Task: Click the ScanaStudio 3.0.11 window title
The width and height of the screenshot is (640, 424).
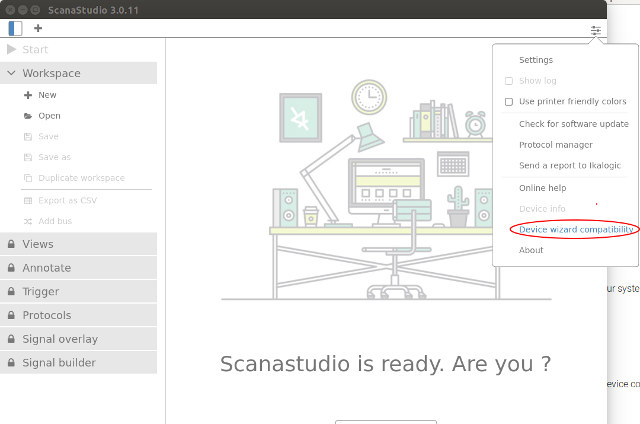Action: 93,10
